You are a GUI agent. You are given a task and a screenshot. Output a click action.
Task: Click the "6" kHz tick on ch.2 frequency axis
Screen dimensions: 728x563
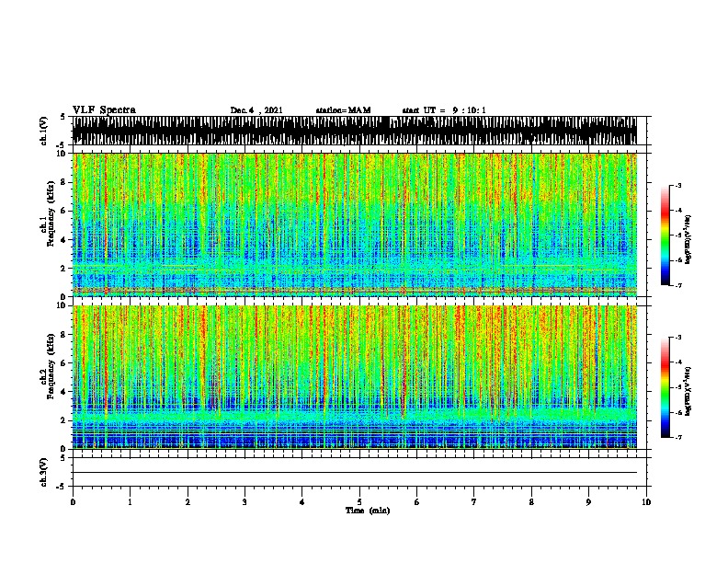pos(63,362)
